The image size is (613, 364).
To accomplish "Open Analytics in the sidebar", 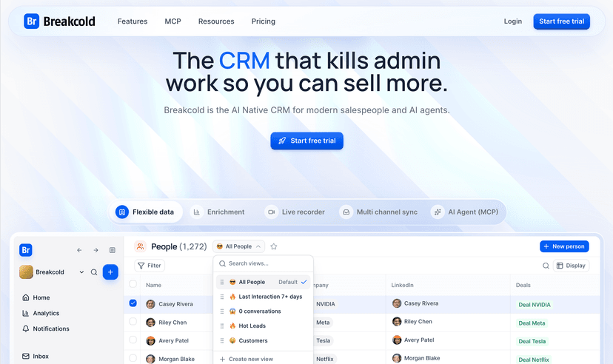I will 41,313.
